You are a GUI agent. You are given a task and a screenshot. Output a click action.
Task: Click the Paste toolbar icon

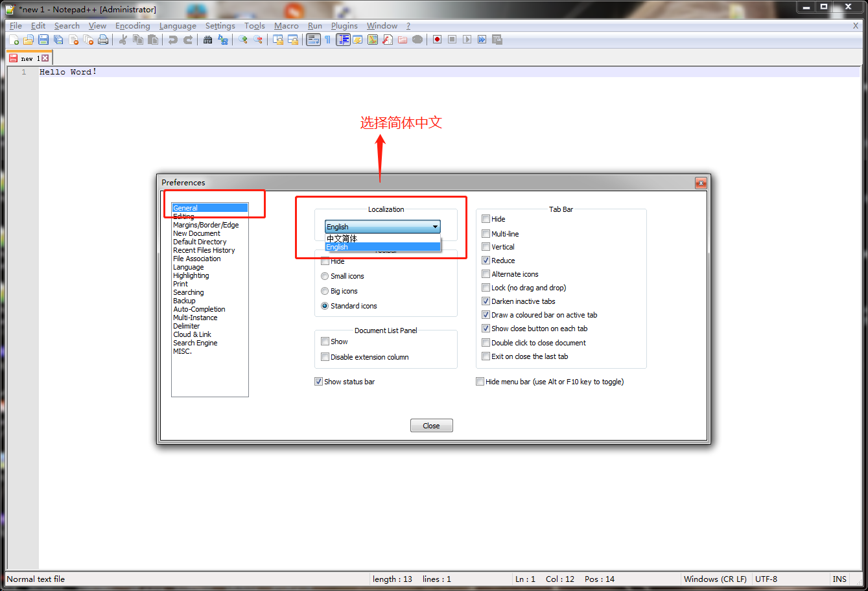pos(153,40)
